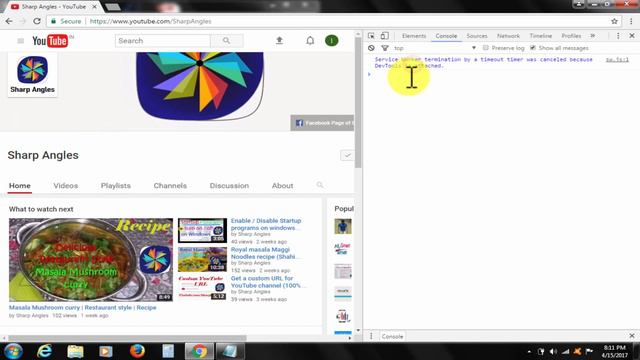Select the Home channel tab

tap(20, 186)
